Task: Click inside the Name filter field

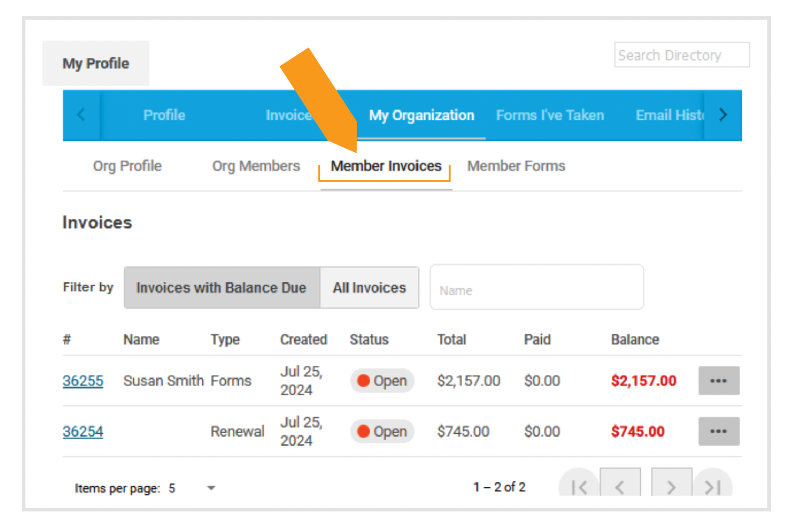Action: [536, 287]
